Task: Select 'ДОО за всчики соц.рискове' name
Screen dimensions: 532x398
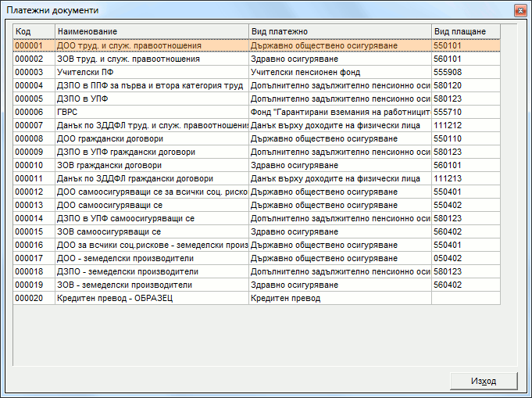Action: (152, 245)
